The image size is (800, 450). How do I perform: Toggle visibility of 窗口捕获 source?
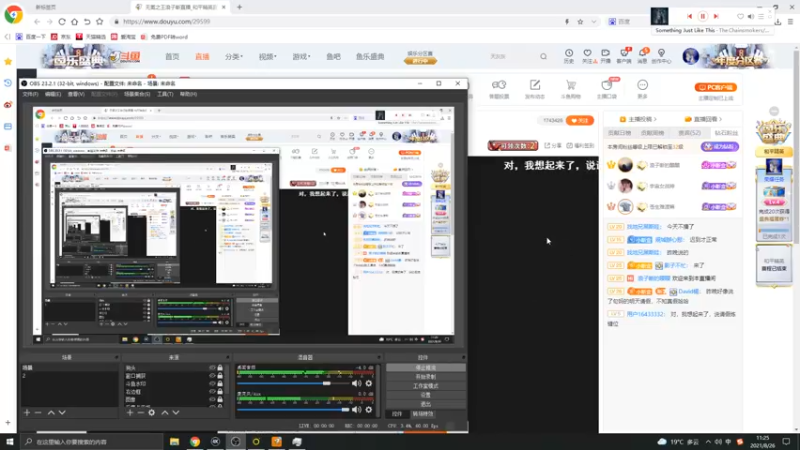point(212,376)
